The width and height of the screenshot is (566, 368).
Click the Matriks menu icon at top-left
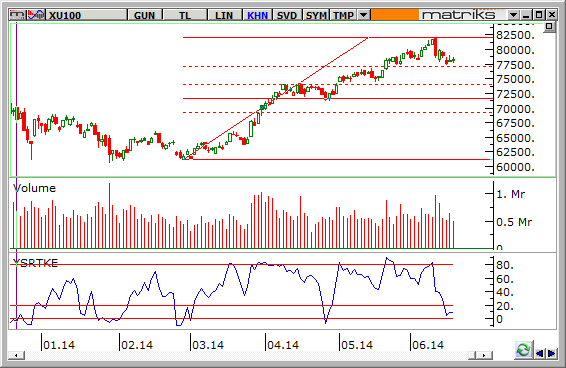coord(18,15)
